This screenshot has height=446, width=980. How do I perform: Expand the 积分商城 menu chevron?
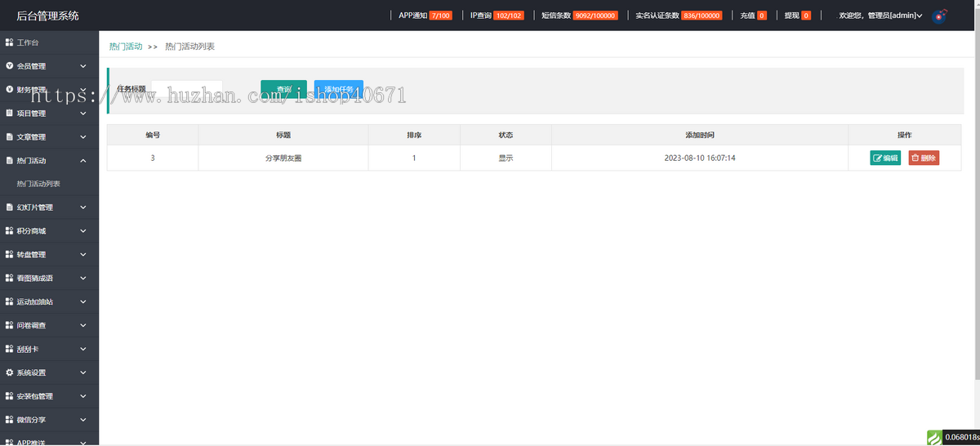point(83,231)
